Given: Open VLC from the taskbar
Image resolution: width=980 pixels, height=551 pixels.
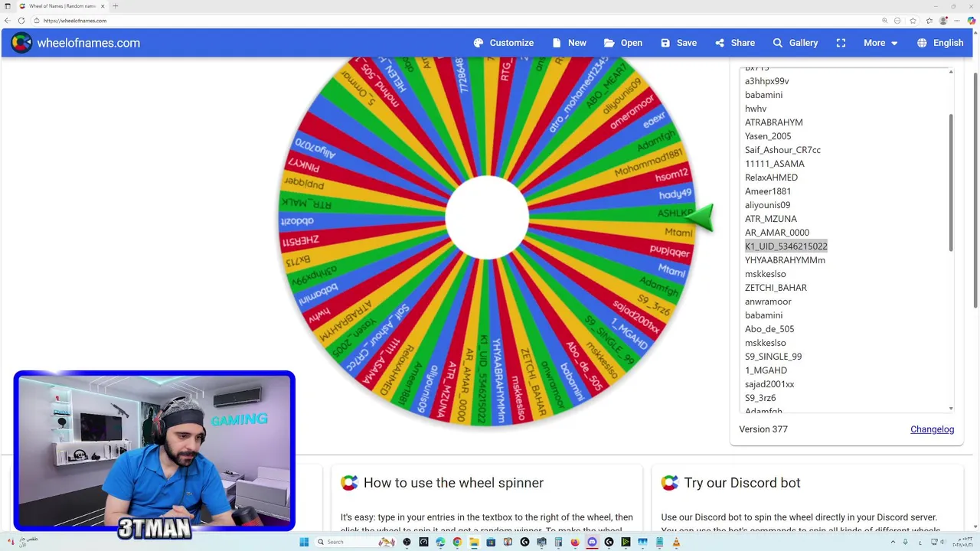Looking at the screenshot, I should click(676, 542).
